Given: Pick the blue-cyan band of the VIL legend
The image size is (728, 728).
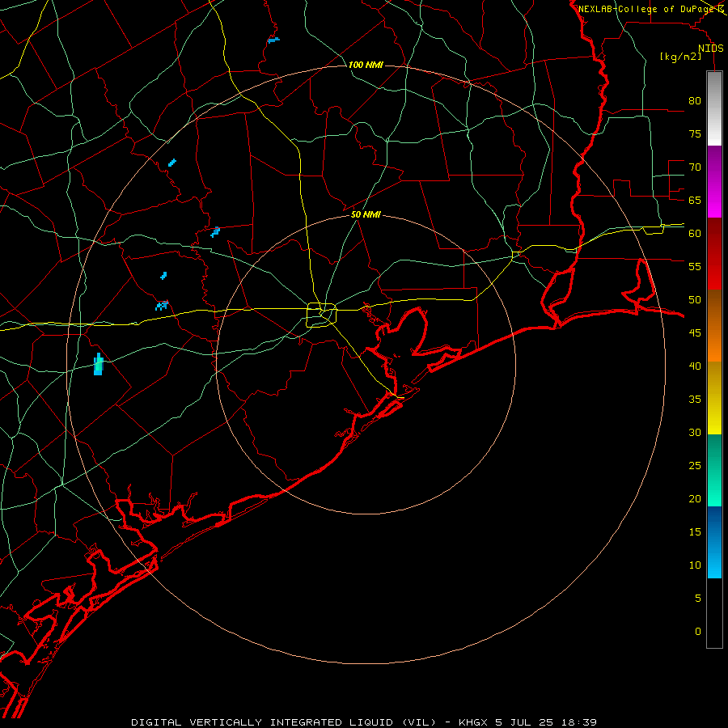Looking at the screenshot, I should (714, 542).
